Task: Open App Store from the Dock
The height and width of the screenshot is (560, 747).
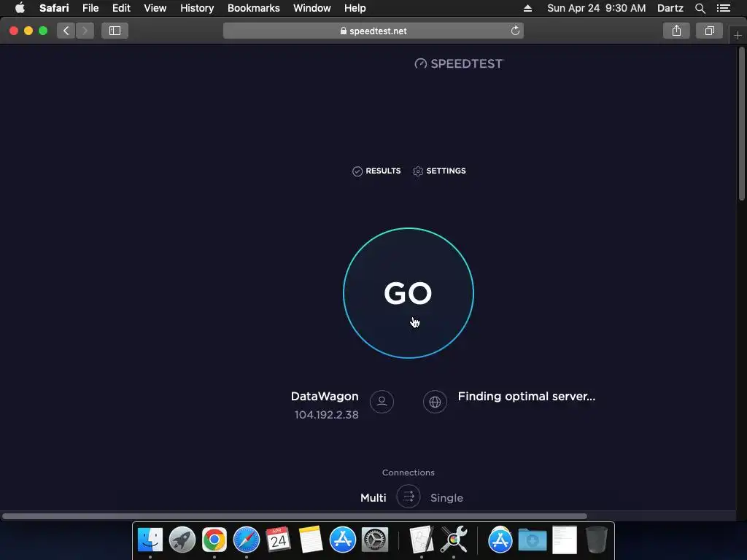Action: coord(343,540)
